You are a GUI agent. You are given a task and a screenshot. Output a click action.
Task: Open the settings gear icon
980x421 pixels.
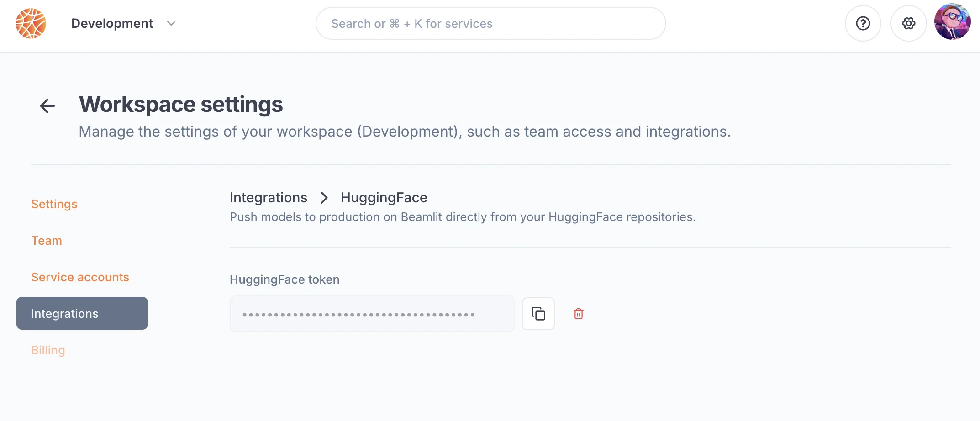point(908,23)
